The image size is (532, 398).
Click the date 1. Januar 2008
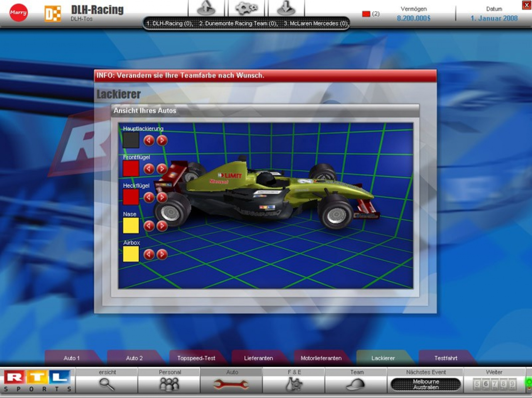click(x=494, y=18)
